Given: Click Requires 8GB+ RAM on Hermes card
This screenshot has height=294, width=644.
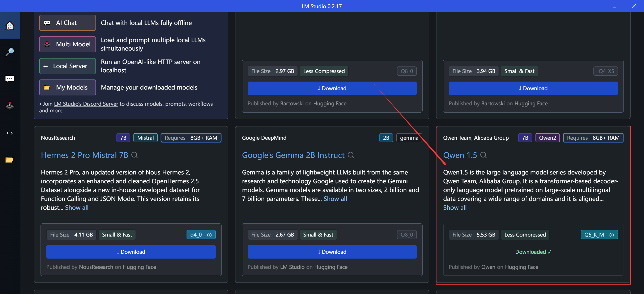Looking at the screenshot, I should click(x=191, y=138).
